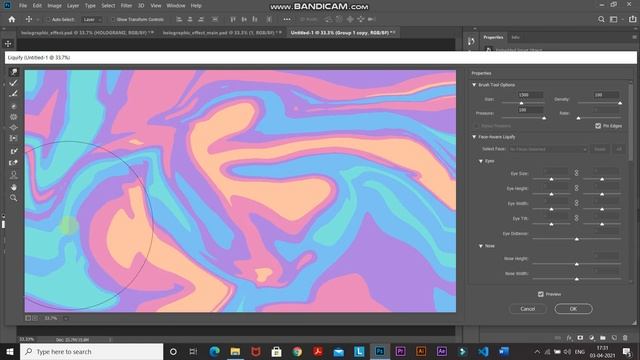Click the OK button in Liquify
The width and height of the screenshot is (640, 360).
click(573, 309)
